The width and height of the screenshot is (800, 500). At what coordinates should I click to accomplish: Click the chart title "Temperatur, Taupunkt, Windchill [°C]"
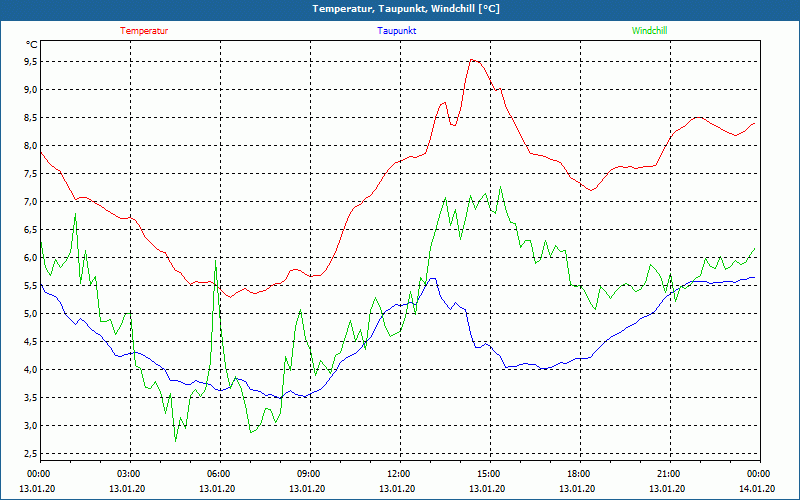click(x=406, y=9)
